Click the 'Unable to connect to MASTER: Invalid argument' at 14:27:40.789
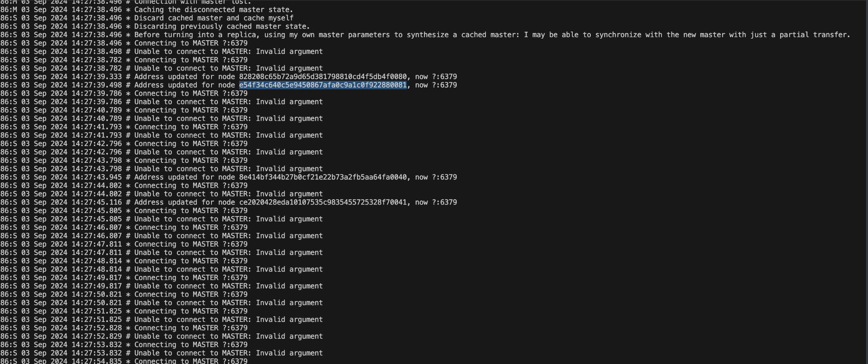Image resolution: width=868 pixels, height=364 pixels. tap(228, 118)
